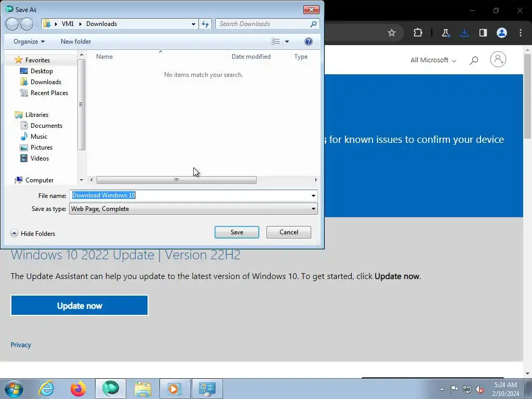Screen dimensions: 532x399
Task: Open the Save as type combo box
Action: pos(193,209)
